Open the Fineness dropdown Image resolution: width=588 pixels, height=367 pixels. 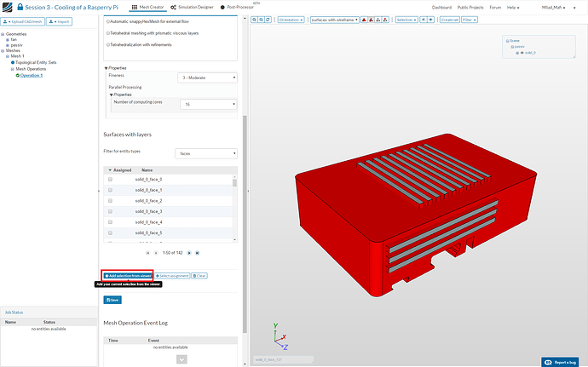click(207, 77)
